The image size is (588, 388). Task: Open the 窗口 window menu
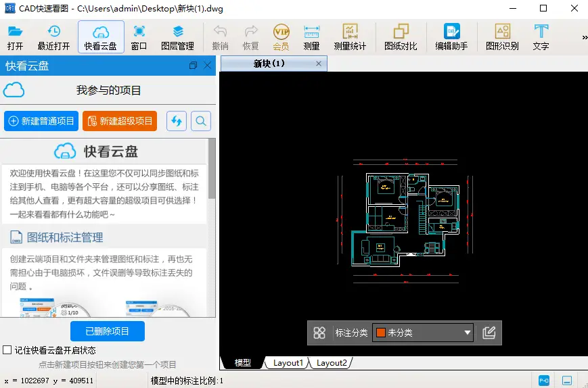click(x=139, y=37)
